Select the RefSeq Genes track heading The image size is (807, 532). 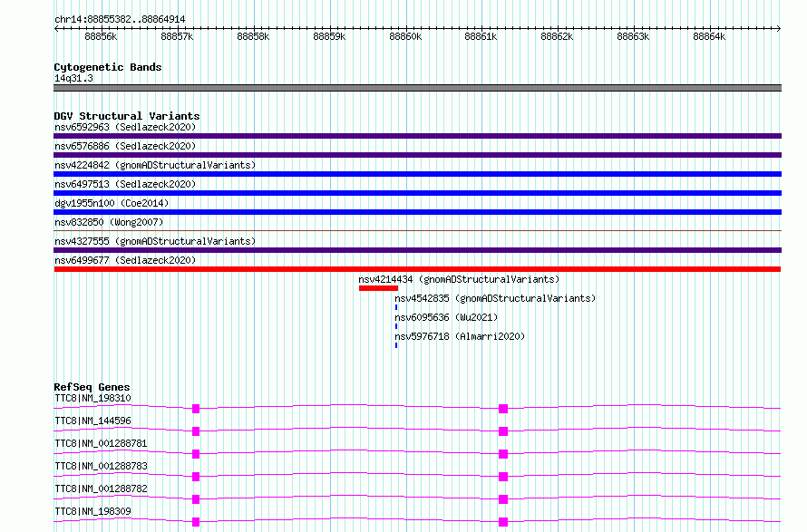click(x=92, y=387)
